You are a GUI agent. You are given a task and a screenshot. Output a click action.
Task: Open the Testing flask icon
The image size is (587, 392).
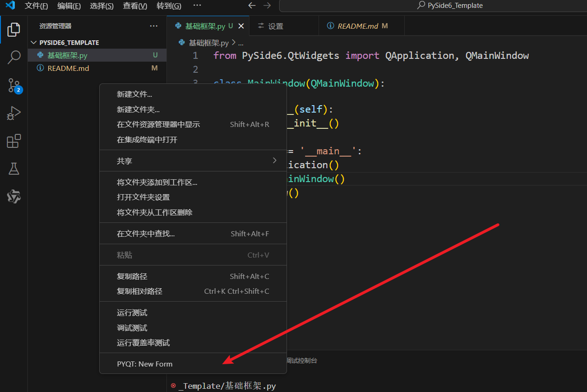point(14,169)
